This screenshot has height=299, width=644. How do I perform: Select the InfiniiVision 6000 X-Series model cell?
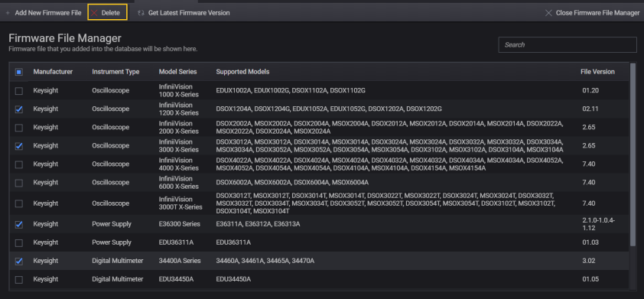point(179,182)
